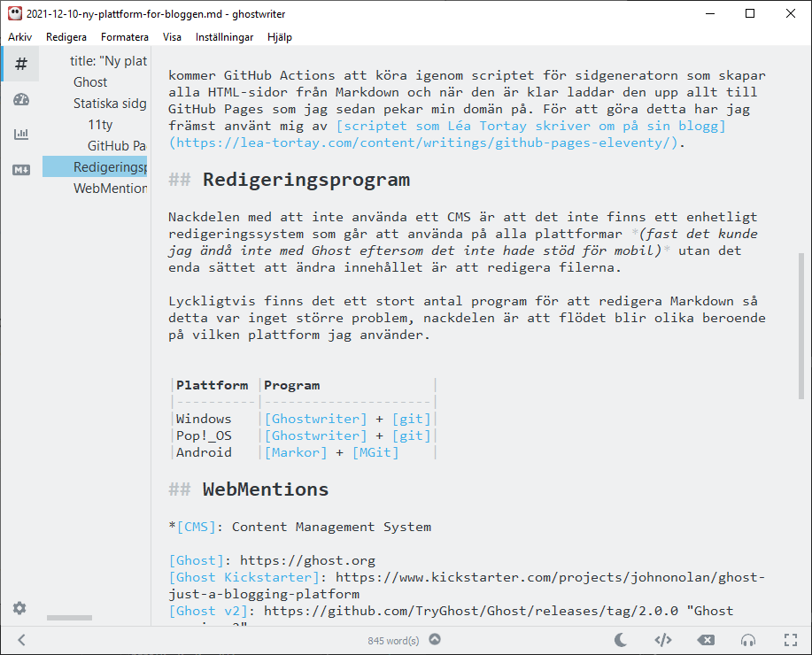The image size is (812, 655).
Task: Open the settings gear
Action: [18, 608]
